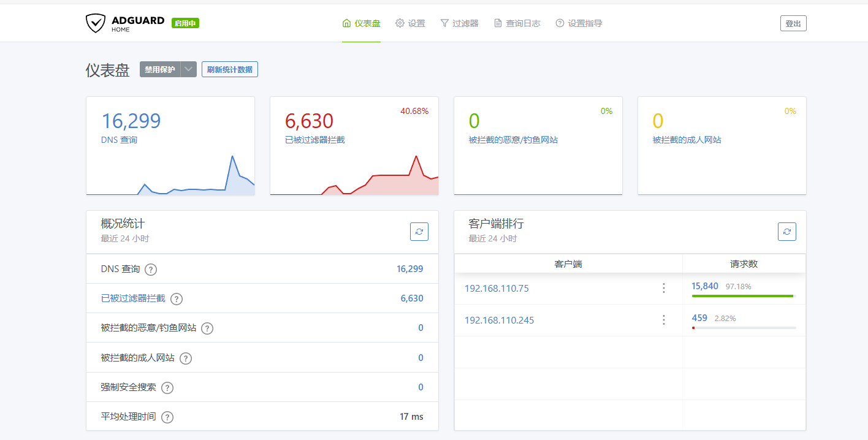Click the 禁用保护 disable protection button
Viewport: 868px width, 440px height.
point(160,69)
